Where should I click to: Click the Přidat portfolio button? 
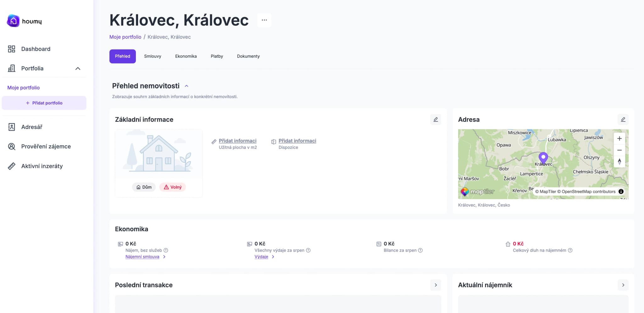coord(44,103)
